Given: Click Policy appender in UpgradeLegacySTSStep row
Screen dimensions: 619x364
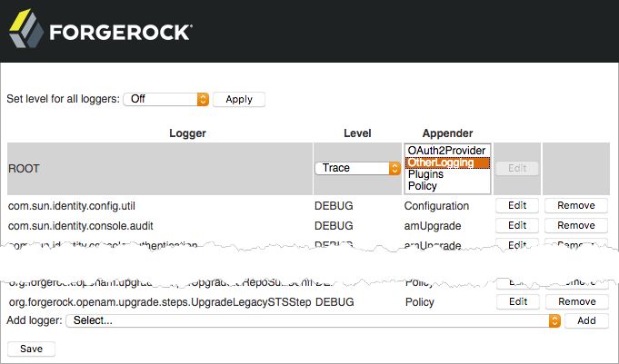Looking at the screenshot, I should point(420,302).
